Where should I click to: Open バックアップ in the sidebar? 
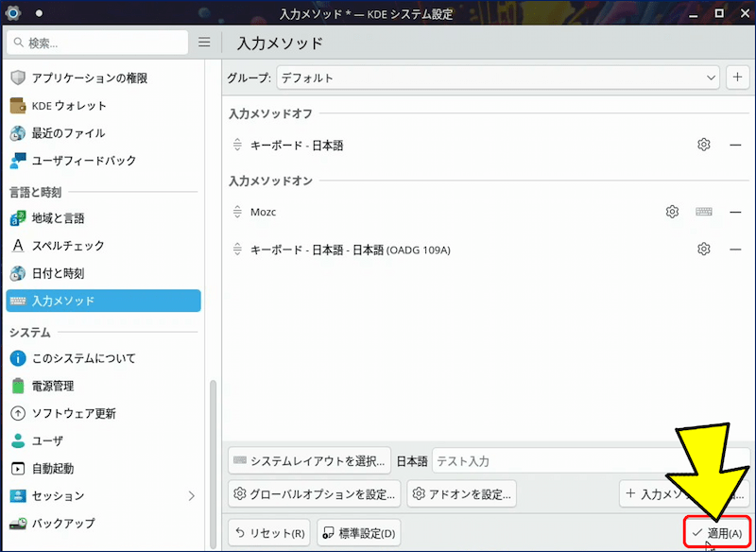pos(103,523)
